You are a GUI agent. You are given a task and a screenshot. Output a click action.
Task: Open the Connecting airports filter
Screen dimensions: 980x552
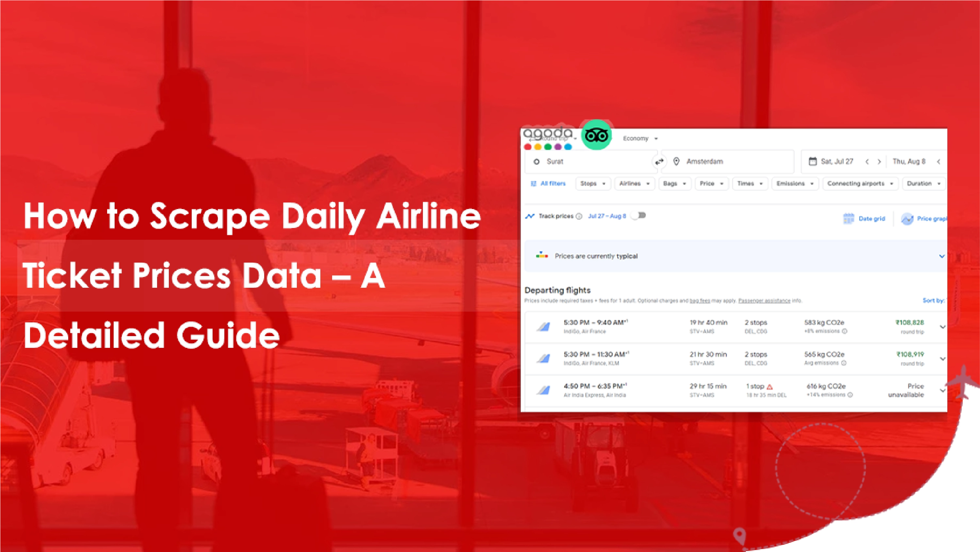coord(860,184)
